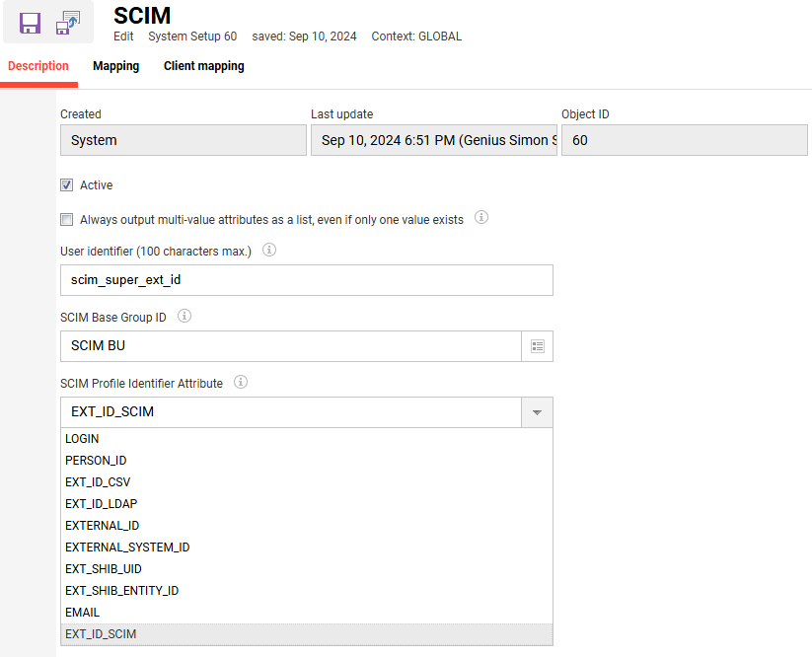The image size is (812, 657).
Task: Select the Description tab
Action: tap(38, 66)
